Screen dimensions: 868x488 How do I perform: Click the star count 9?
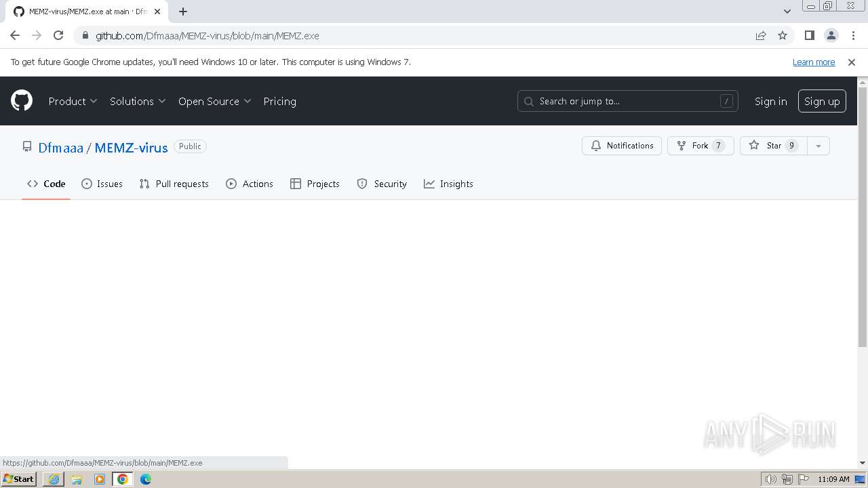point(791,146)
